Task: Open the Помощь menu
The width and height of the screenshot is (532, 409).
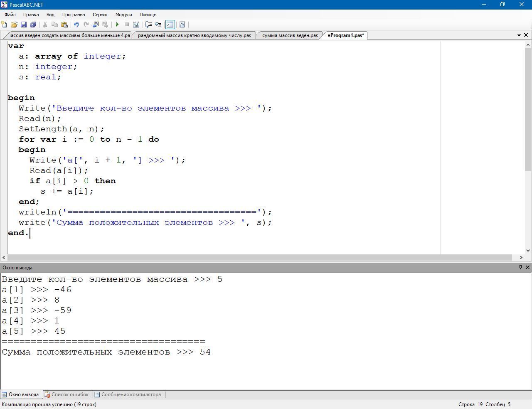Action: pos(148,15)
